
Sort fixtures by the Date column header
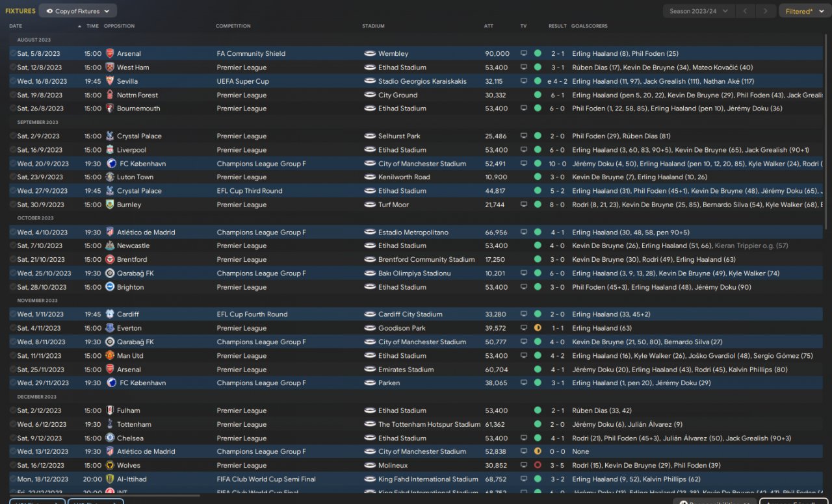(x=16, y=26)
